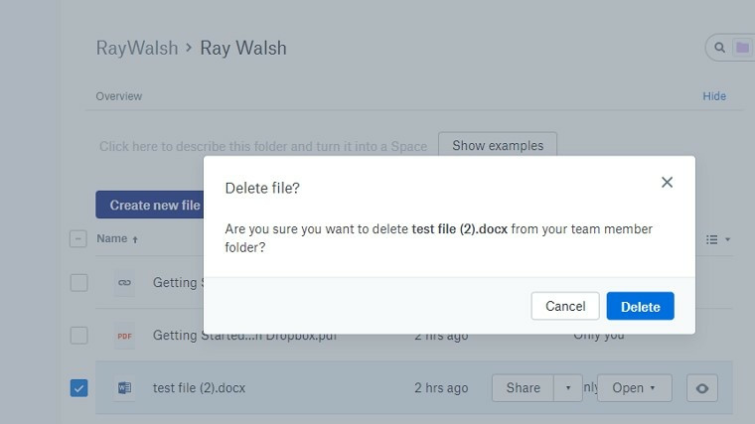755x424 pixels.
Task: Open dropdown for test file (2).docx
Action: (634, 388)
